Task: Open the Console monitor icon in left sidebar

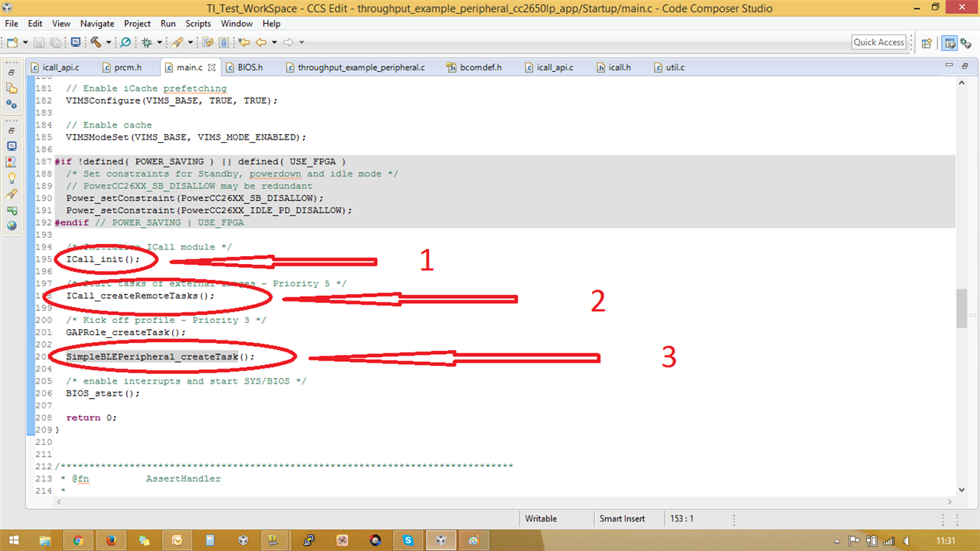Action: click(11, 146)
